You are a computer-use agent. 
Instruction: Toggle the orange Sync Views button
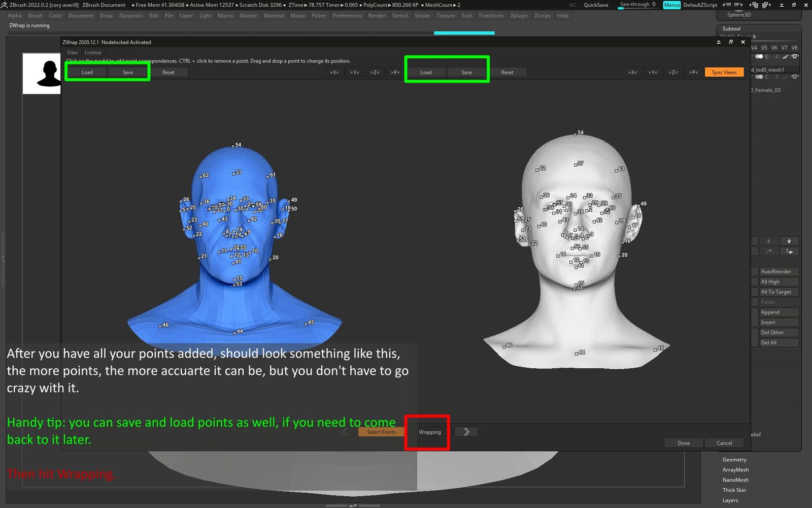pos(724,72)
